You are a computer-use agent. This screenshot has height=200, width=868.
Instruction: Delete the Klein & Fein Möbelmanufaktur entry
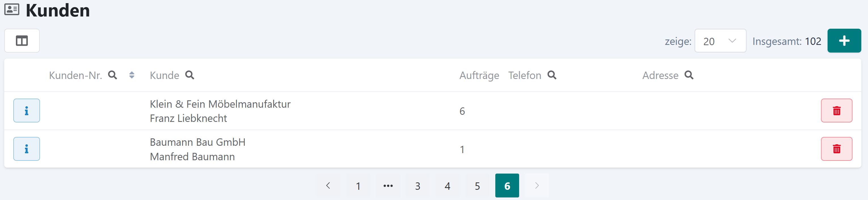[837, 110]
